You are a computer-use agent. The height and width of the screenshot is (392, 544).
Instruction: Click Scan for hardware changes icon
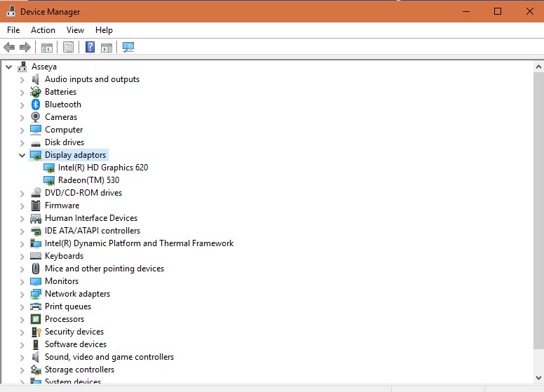[128, 48]
